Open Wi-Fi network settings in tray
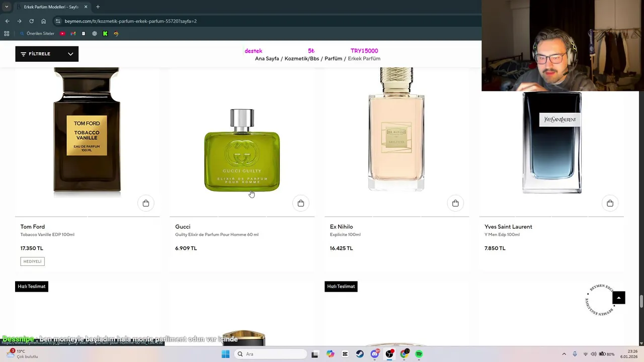The image size is (644, 362). (x=585, y=354)
